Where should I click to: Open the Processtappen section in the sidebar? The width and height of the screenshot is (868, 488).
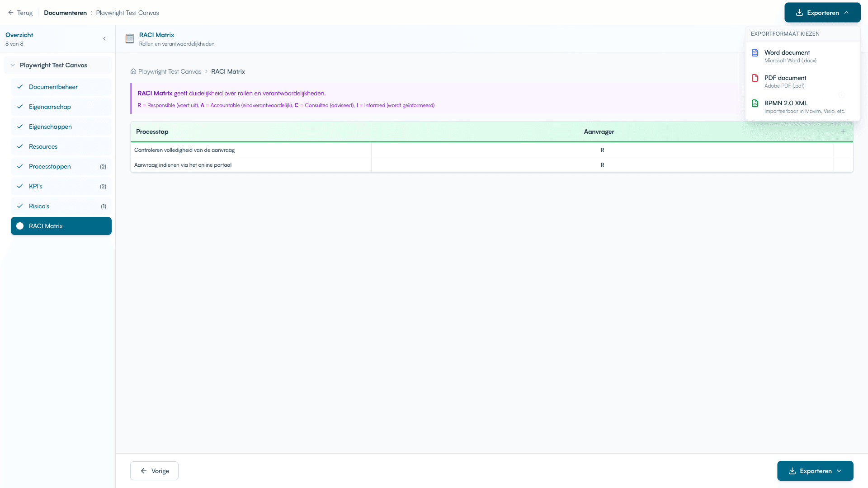pyautogui.click(x=50, y=166)
